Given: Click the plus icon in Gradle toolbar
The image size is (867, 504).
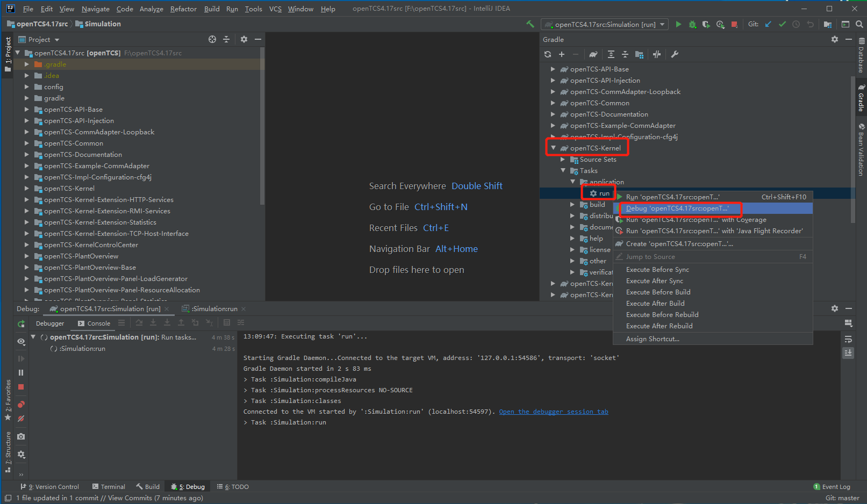Looking at the screenshot, I should pos(562,54).
